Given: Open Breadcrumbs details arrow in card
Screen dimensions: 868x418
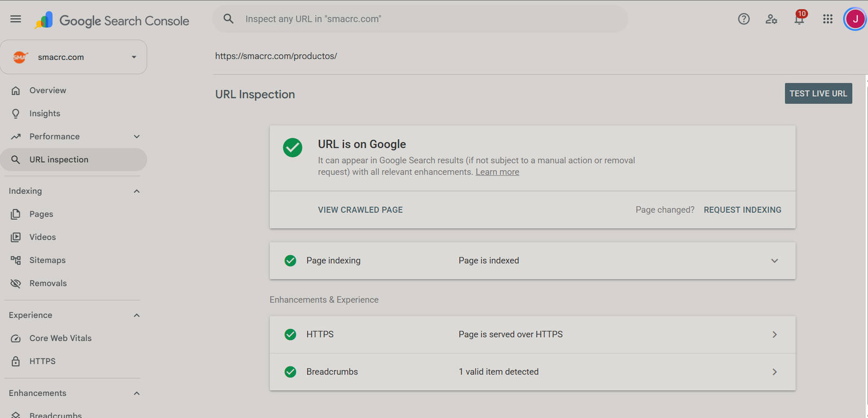Looking at the screenshot, I should click(x=775, y=372).
